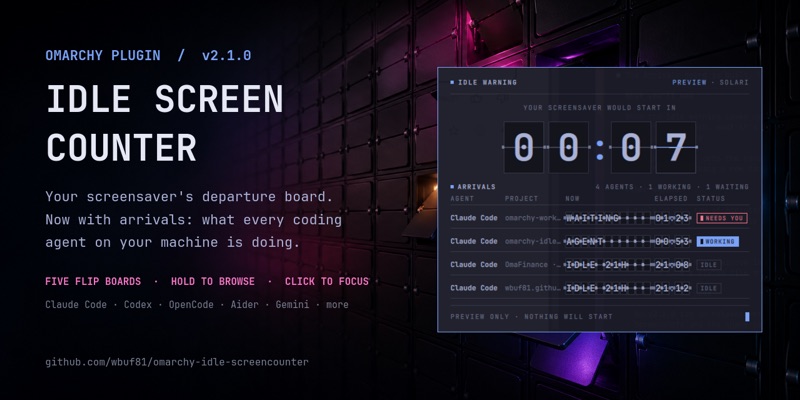The image size is (800, 400).
Task: Click the FIVE FLIP BOARDS feature text
Action: pos(93,282)
